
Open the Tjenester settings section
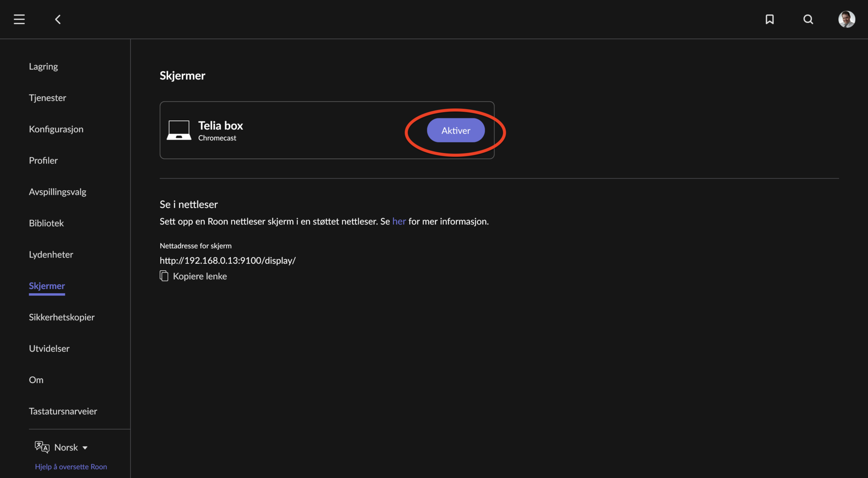click(x=47, y=98)
